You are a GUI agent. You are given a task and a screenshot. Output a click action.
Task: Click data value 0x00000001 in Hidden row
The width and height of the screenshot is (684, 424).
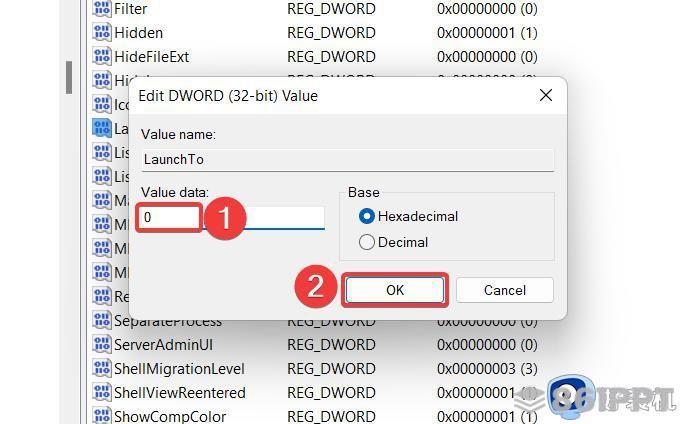click(x=487, y=33)
